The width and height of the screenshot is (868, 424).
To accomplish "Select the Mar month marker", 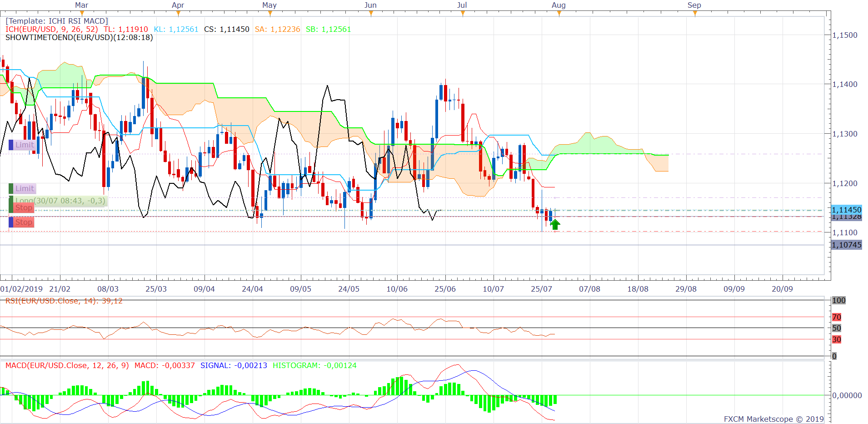I will [82, 5].
